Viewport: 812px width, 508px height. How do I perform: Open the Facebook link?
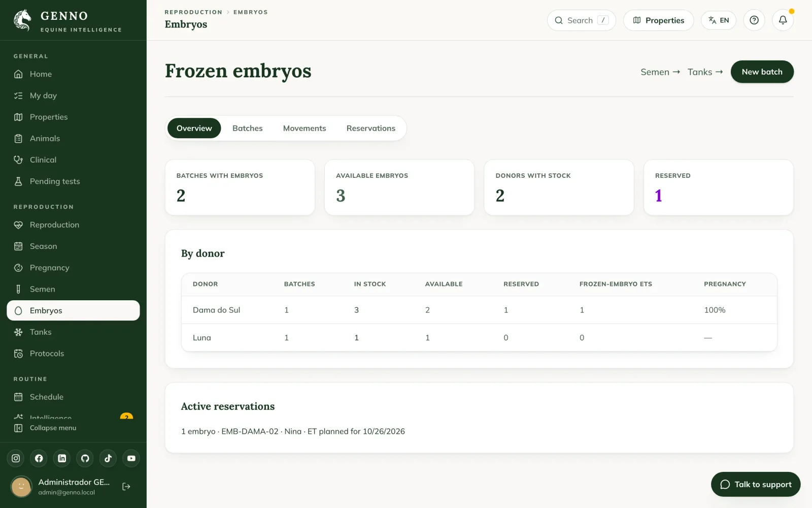[39, 458]
